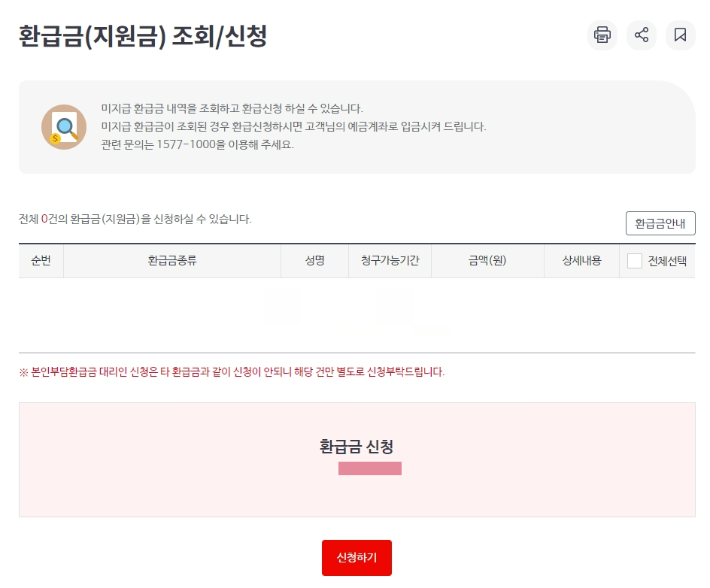Click the pink bar below 환급금 신청
This screenshot has width=710, height=588.
coord(370,468)
